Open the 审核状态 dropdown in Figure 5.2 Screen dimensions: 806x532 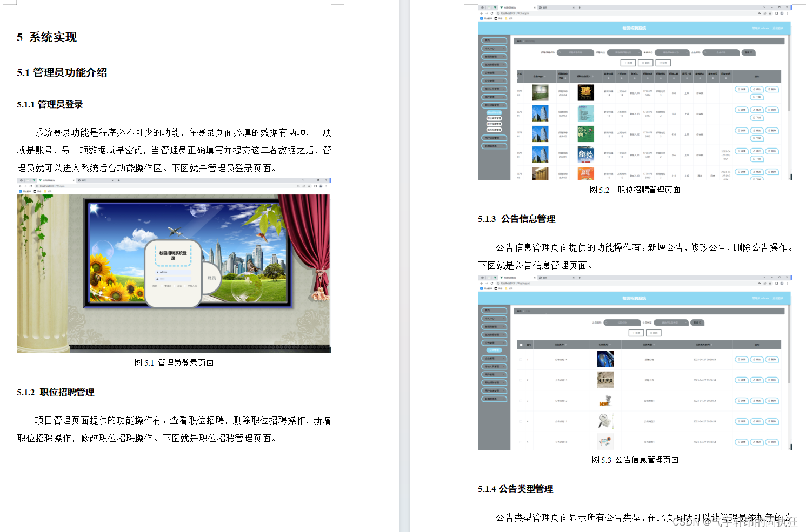coord(672,52)
